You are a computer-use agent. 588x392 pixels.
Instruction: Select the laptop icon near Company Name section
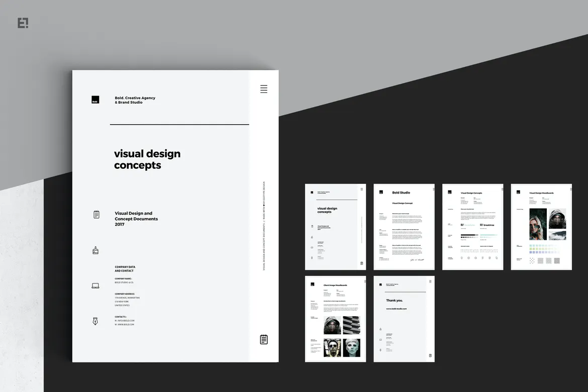95,285
